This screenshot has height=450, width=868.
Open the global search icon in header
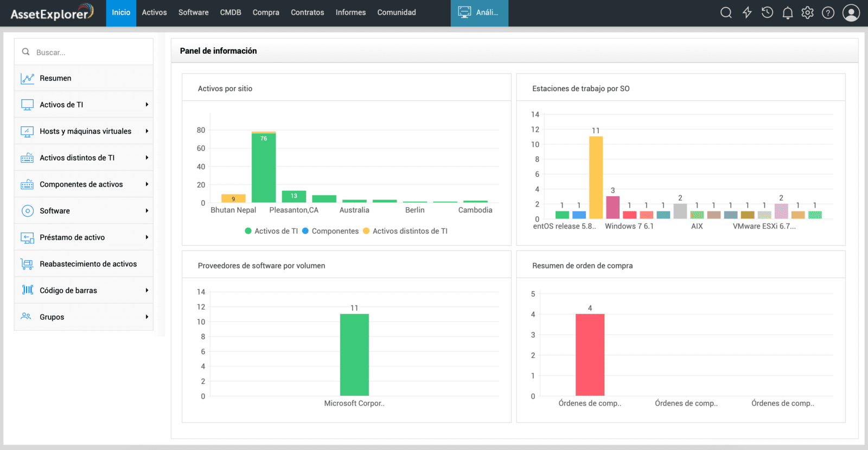point(726,12)
